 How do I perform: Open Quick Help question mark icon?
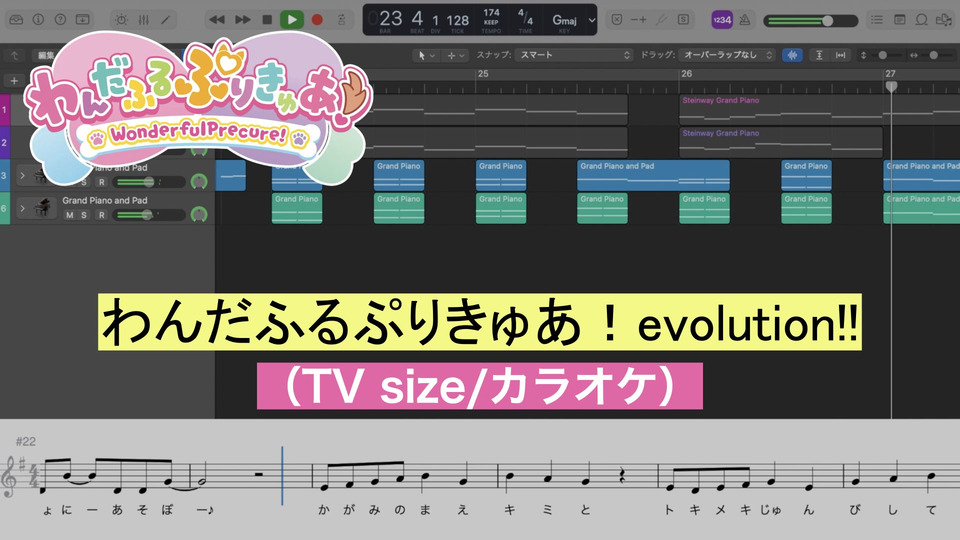(60, 20)
